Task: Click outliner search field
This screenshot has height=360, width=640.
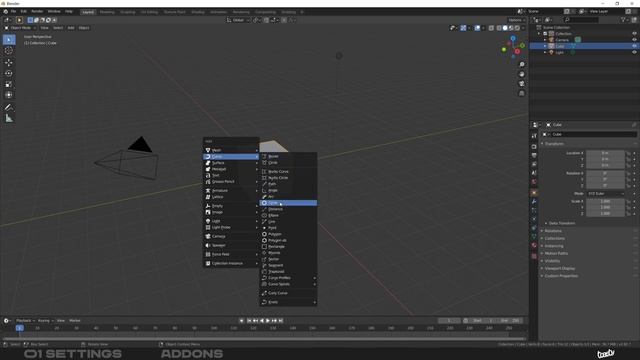Action: 581,20
